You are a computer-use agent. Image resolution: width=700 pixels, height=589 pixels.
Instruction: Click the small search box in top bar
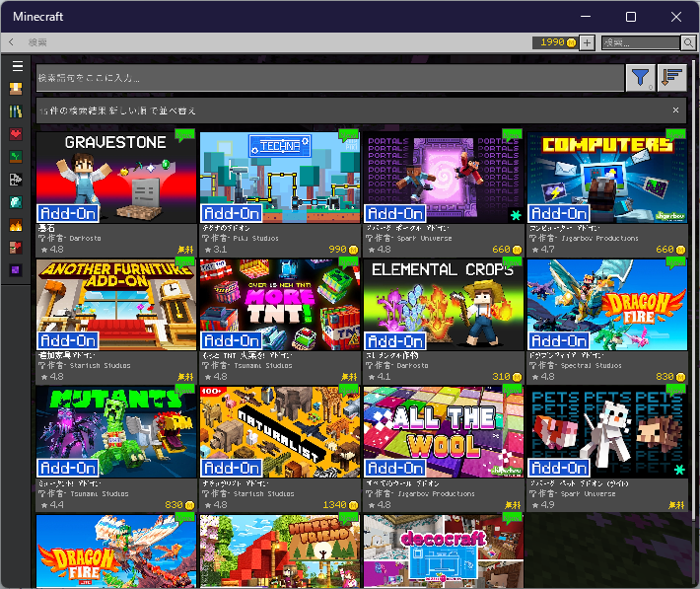click(641, 42)
